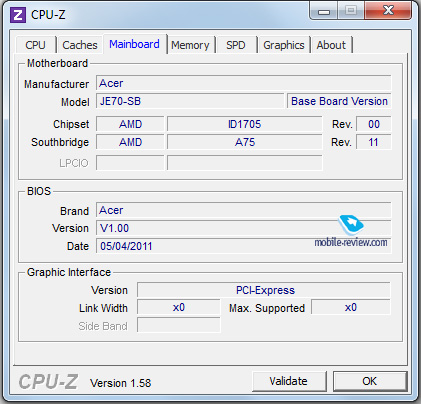Click the Manufacturer field showing Acer
Screen dimensions: 421x404
pos(244,83)
